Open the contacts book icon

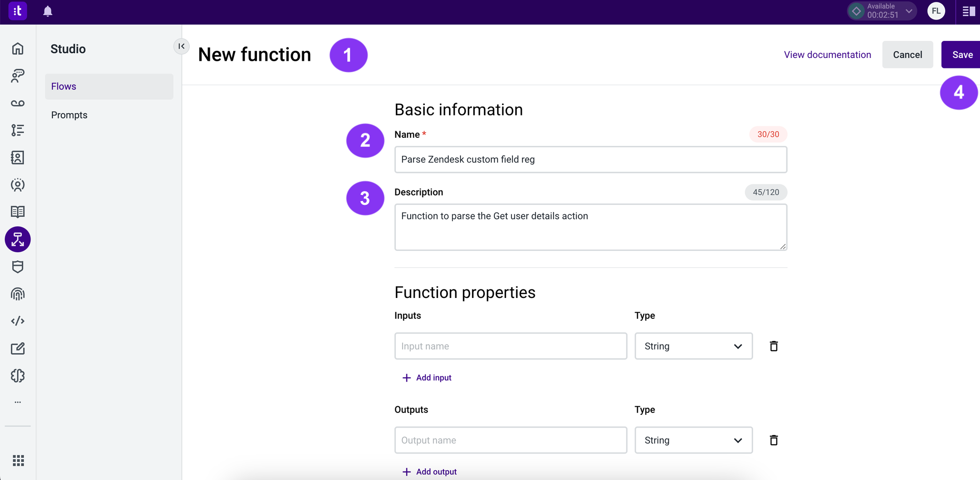(x=18, y=157)
